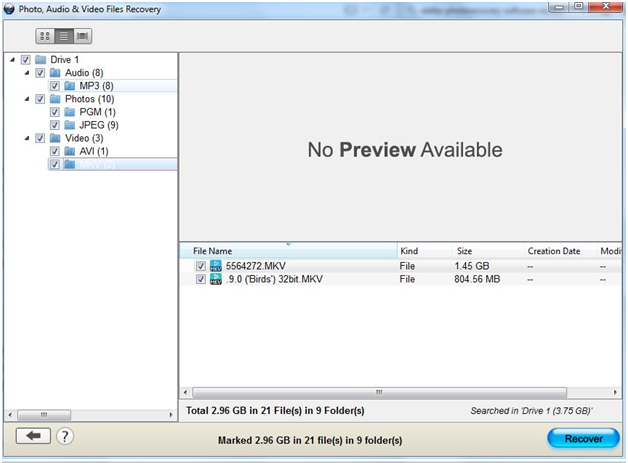Image resolution: width=628 pixels, height=463 pixels.
Task: Collapse the Photos tree node
Action: 27,99
